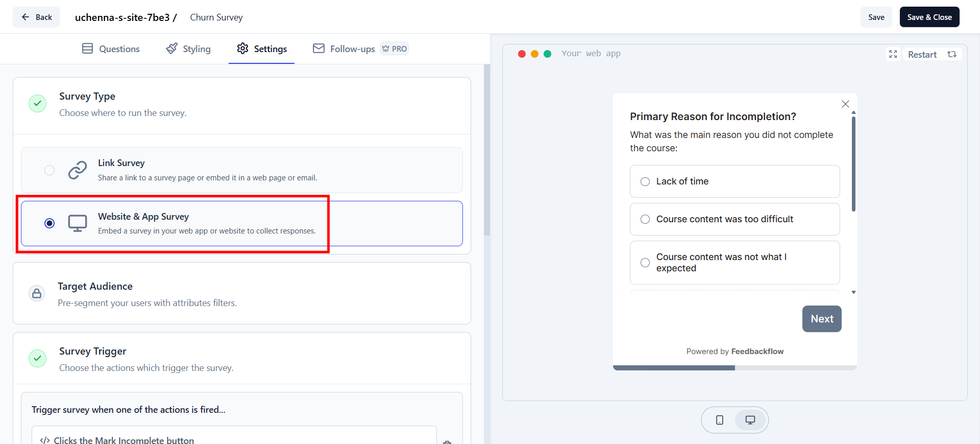This screenshot has height=444, width=980.
Task: Click the Questions tab list icon
Action: 88,49
